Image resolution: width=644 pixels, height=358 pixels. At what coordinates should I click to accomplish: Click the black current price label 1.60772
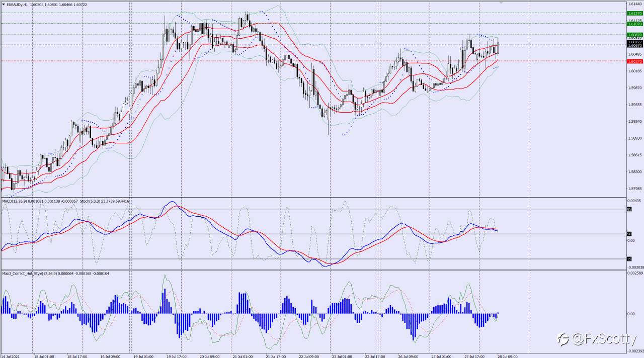[634, 42]
